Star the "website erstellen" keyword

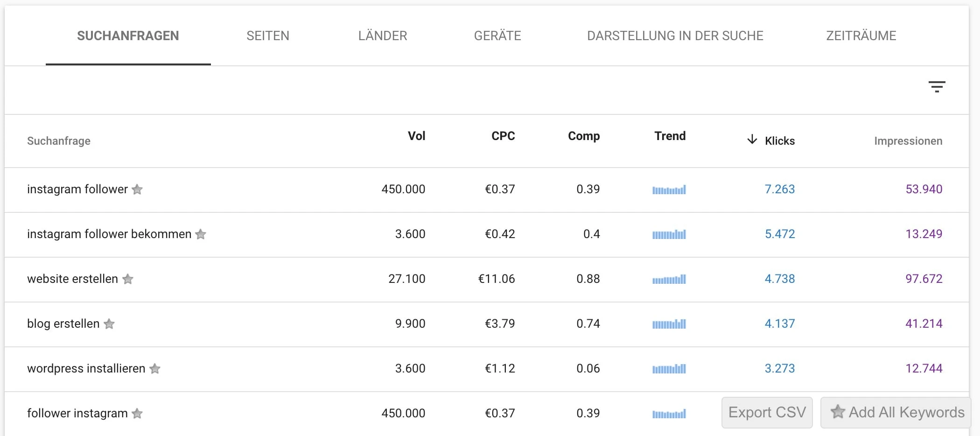(129, 280)
